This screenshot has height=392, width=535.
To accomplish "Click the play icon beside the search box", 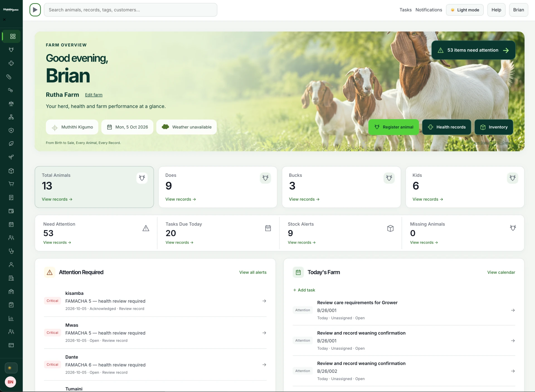I will [x=35, y=10].
